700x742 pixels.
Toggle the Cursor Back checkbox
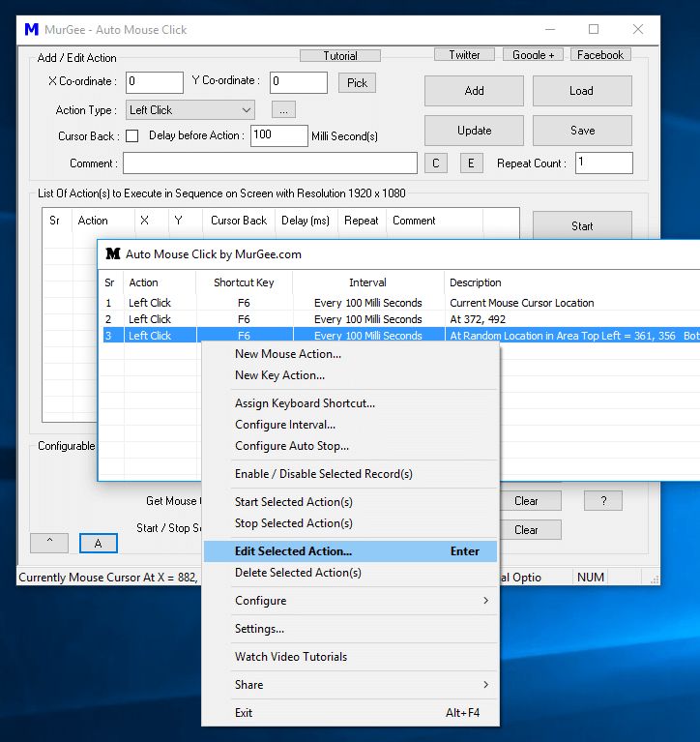[131, 136]
